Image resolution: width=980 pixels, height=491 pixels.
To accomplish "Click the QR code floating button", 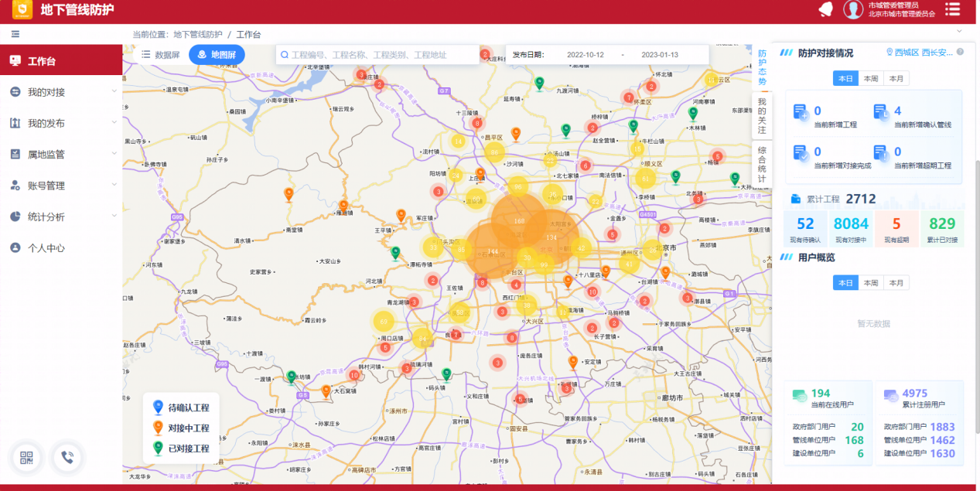I will [28, 458].
